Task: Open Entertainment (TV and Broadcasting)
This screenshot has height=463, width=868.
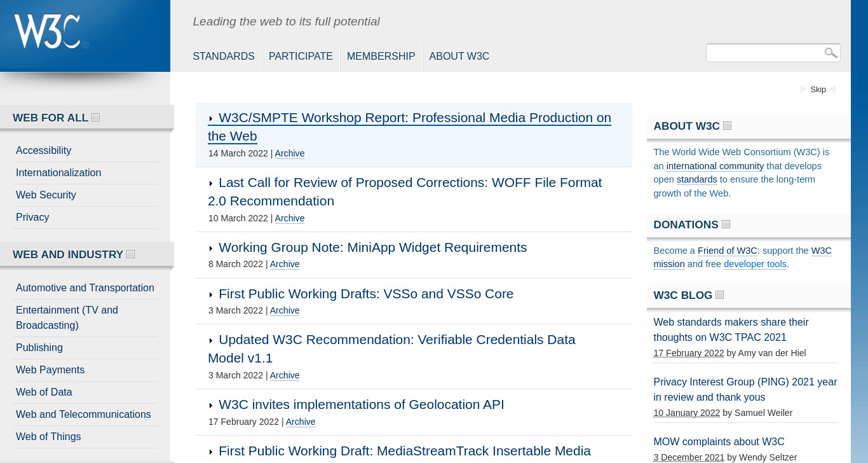Action: click(x=67, y=317)
